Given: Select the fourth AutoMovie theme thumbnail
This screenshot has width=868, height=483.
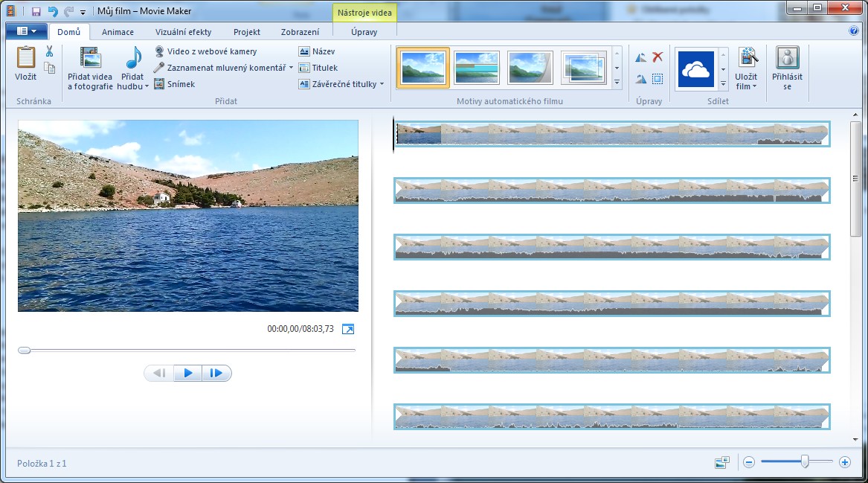Looking at the screenshot, I should tap(583, 68).
